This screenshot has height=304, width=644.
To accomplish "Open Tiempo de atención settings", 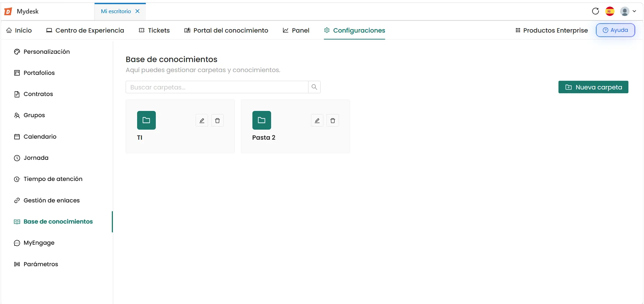I will 48,179.
